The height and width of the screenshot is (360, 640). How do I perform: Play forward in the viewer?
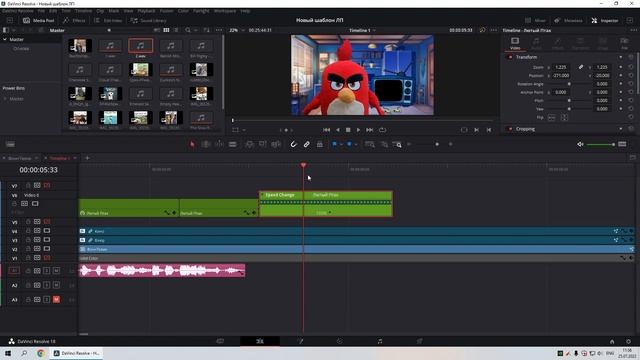(358, 130)
